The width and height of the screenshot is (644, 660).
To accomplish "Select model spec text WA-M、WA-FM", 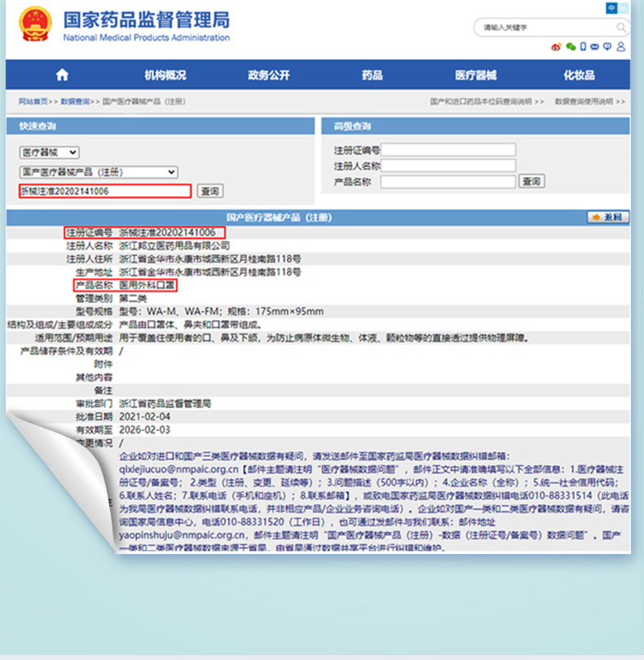I will [x=183, y=311].
